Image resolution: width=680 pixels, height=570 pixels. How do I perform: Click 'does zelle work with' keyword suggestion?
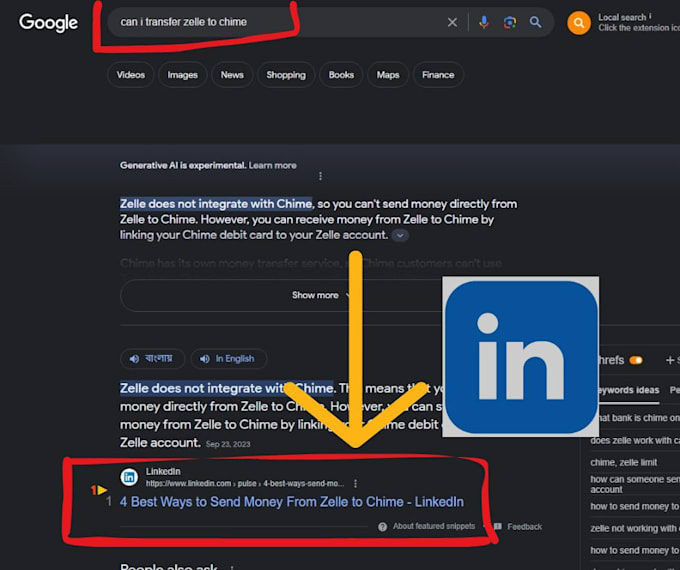point(635,440)
